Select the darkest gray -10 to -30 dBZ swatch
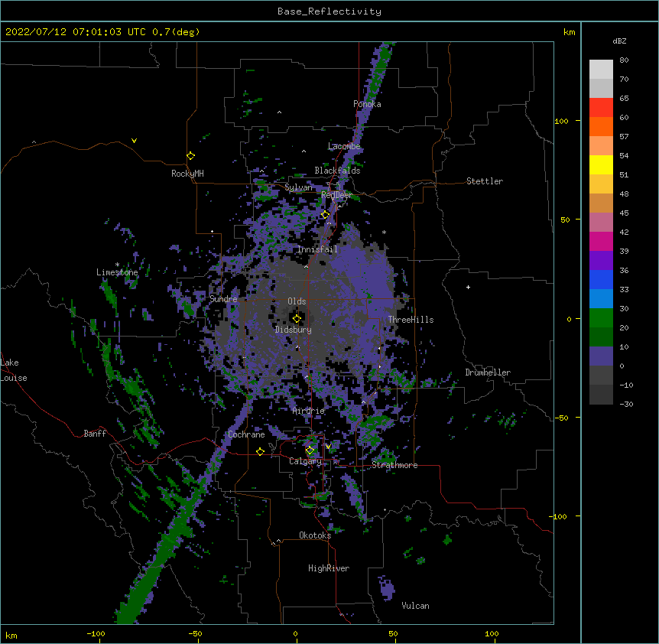This screenshot has height=644, width=659. coord(601,395)
